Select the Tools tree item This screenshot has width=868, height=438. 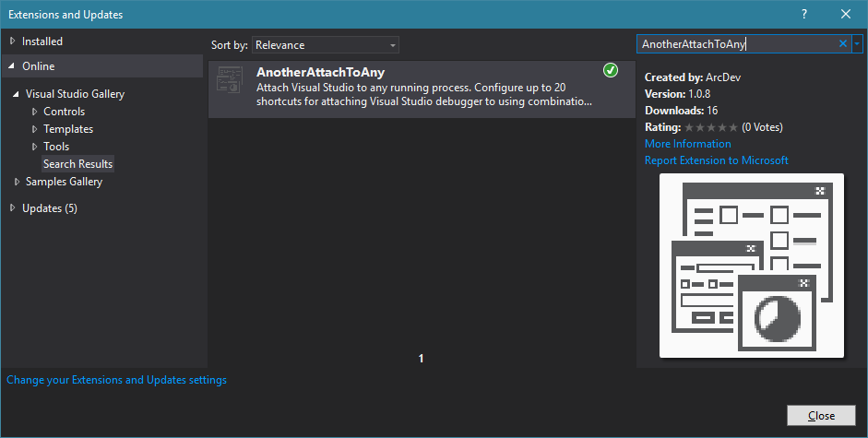[56, 147]
